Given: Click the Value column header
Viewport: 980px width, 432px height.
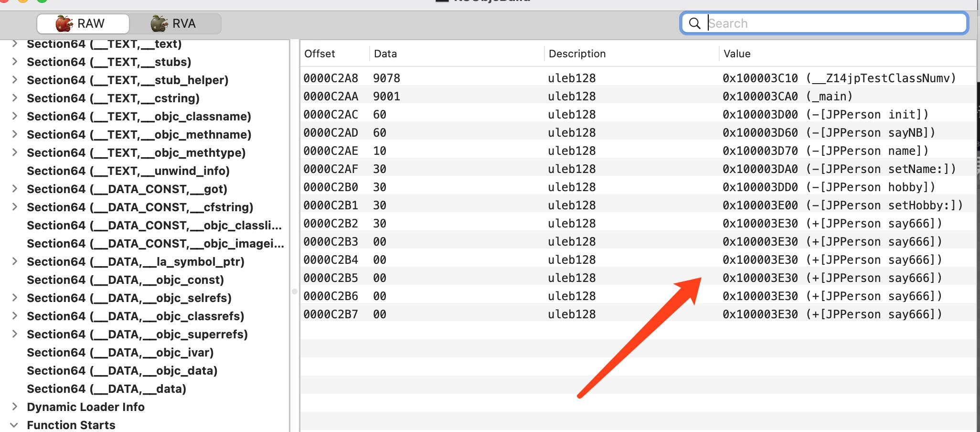Looking at the screenshot, I should coord(737,54).
